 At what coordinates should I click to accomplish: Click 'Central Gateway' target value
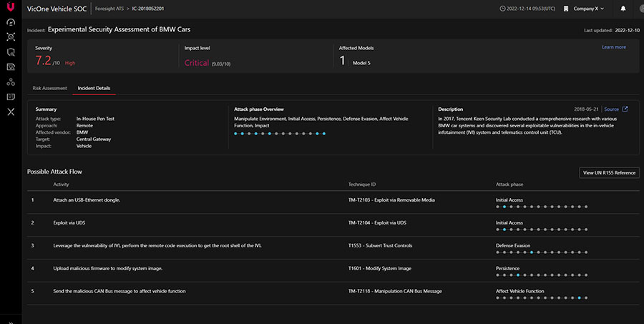click(x=94, y=139)
